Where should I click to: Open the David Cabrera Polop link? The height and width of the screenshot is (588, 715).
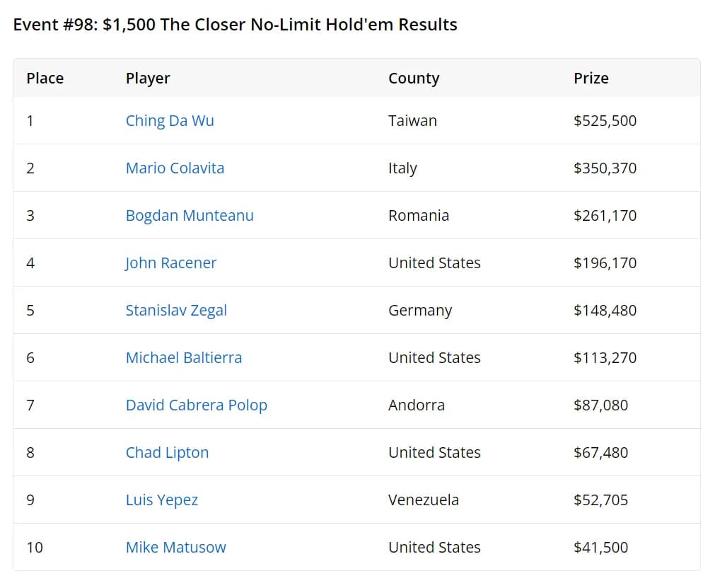[197, 405]
